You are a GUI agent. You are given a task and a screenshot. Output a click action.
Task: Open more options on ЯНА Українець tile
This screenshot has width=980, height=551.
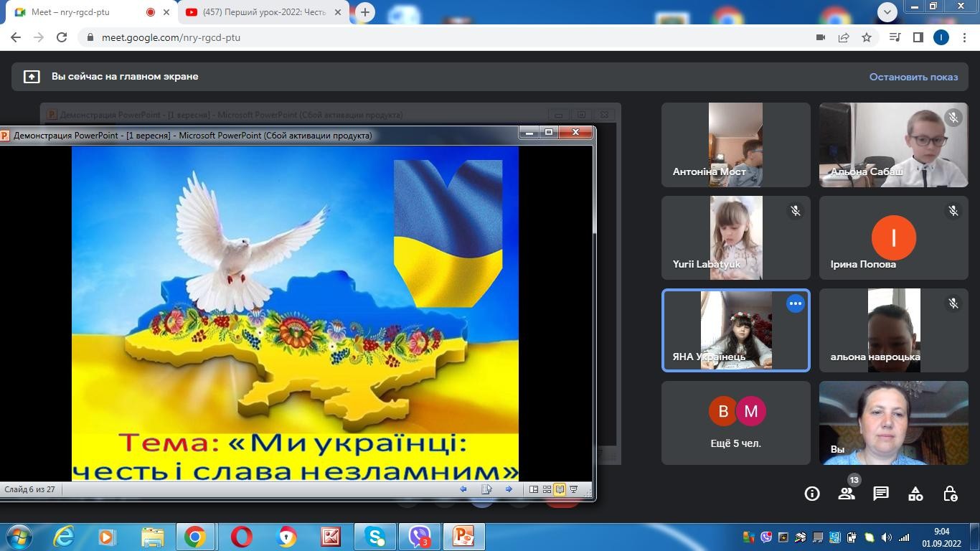pyautogui.click(x=795, y=303)
